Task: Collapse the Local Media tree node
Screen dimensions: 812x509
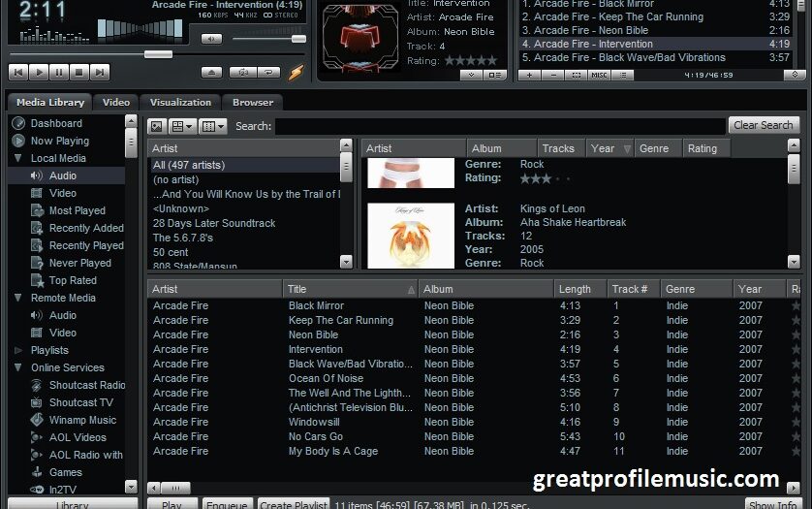Action: pos(18,158)
